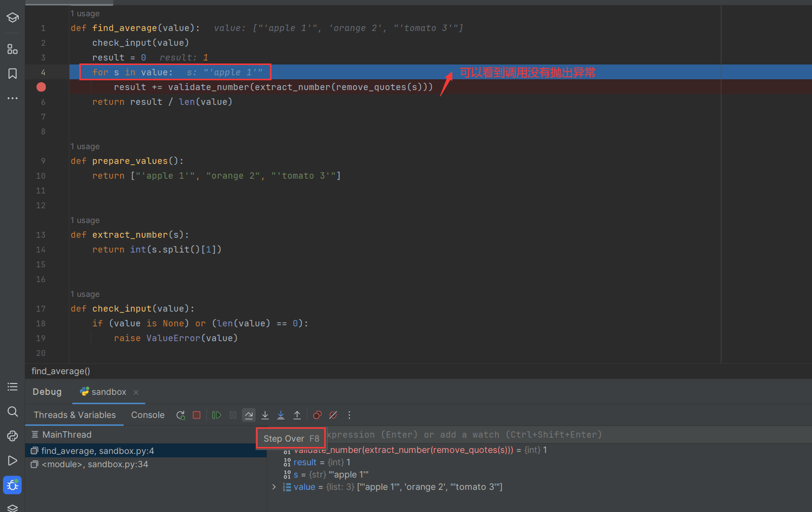Open the Python Packages sidebar icon
The image size is (812, 512).
click(12, 508)
